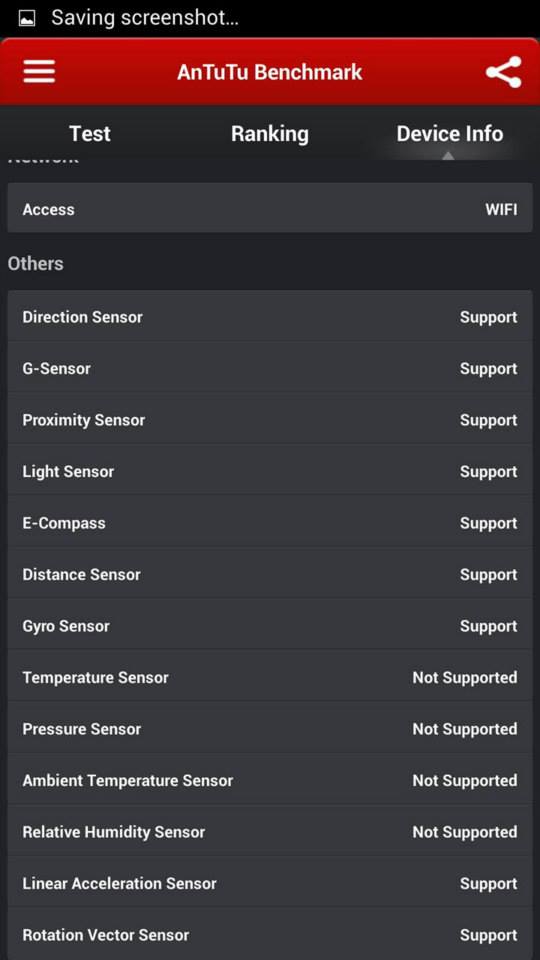The height and width of the screenshot is (960, 540).
Task: Open the hamburger menu icon
Action: click(x=39, y=72)
